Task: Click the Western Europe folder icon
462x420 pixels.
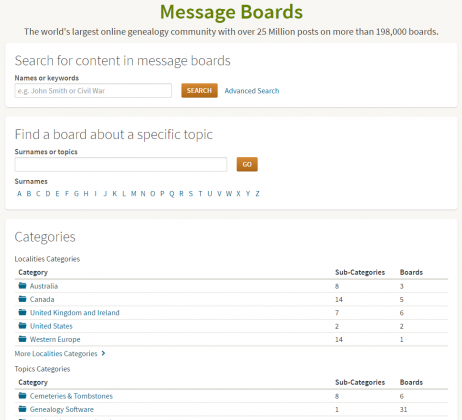Action: (x=22, y=339)
